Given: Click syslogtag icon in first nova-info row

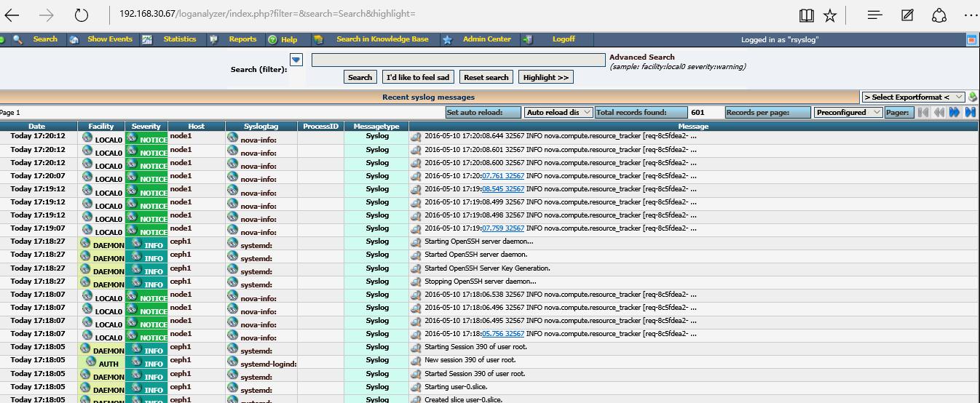Looking at the screenshot, I should (x=232, y=136).
